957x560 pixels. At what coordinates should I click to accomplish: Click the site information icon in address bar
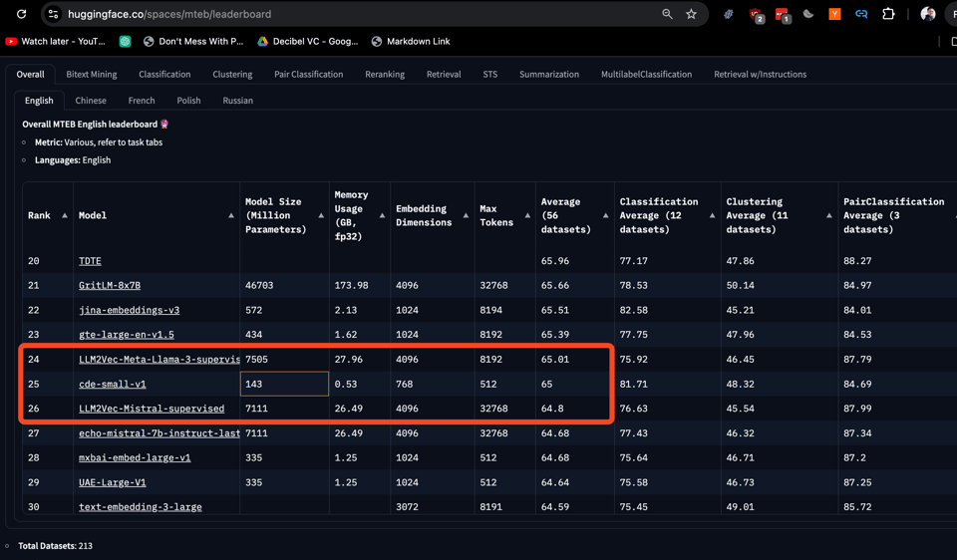coord(54,14)
